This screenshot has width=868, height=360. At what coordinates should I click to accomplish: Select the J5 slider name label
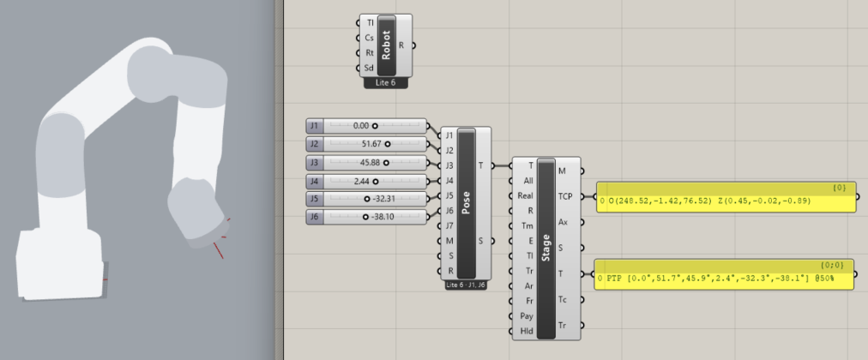pos(315,199)
